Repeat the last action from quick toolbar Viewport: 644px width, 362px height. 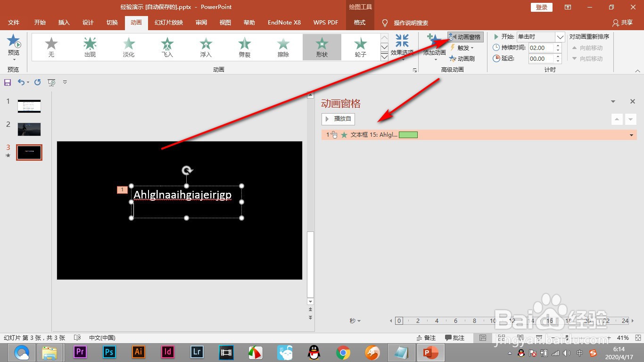point(37,82)
